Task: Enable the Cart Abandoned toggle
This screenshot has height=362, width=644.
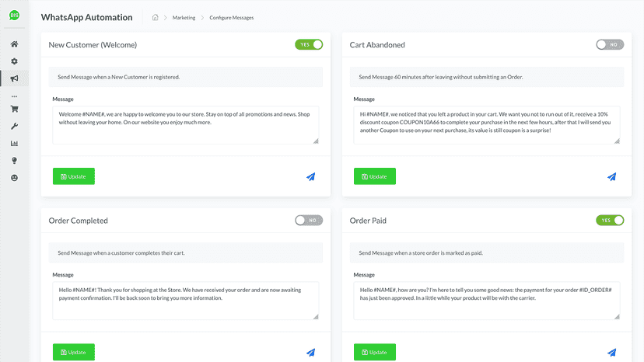Action: [x=610, y=44]
